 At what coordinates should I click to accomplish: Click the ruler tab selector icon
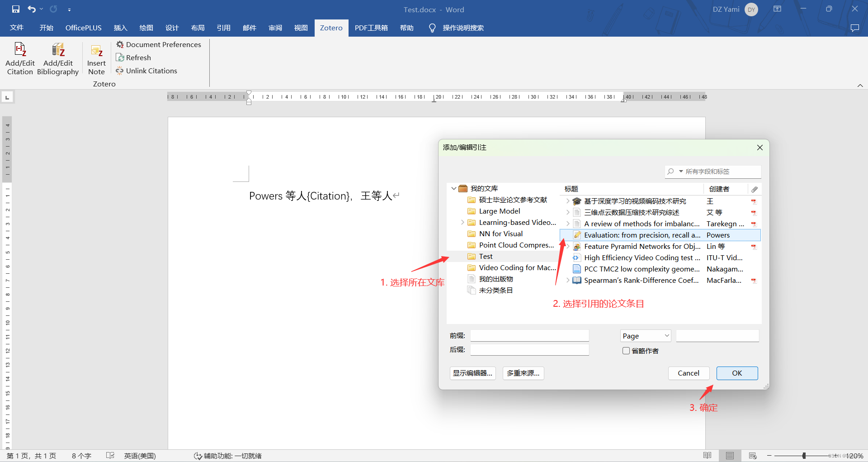[7, 97]
